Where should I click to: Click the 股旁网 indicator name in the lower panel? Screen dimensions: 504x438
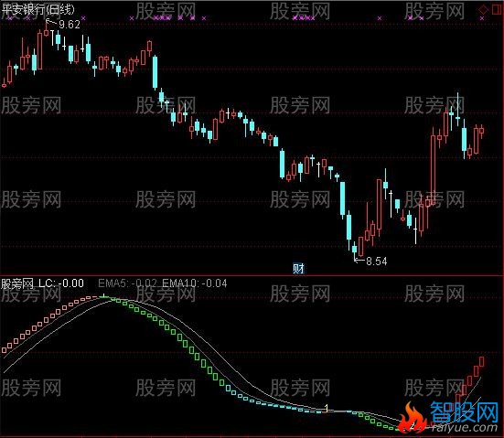click(17, 283)
